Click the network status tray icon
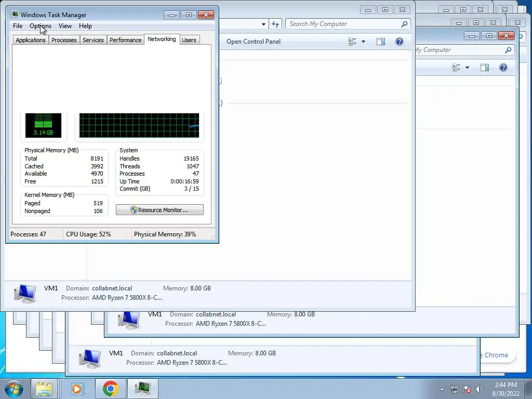 [454, 389]
